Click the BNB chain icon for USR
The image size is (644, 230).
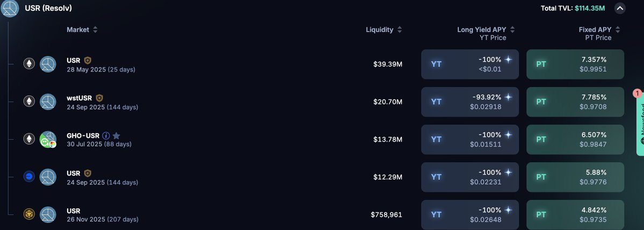(28, 214)
